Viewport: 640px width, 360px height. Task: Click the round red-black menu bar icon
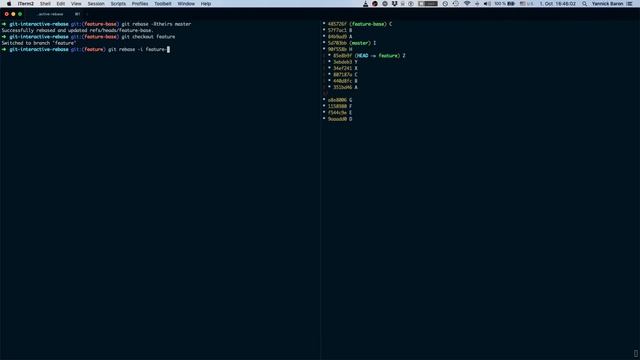tap(375, 4)
